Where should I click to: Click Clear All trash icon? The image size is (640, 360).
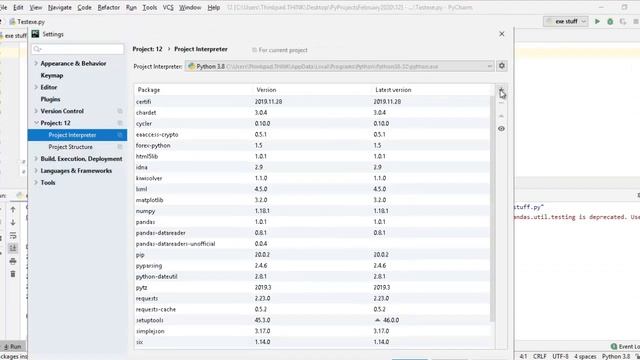(13, 274)
